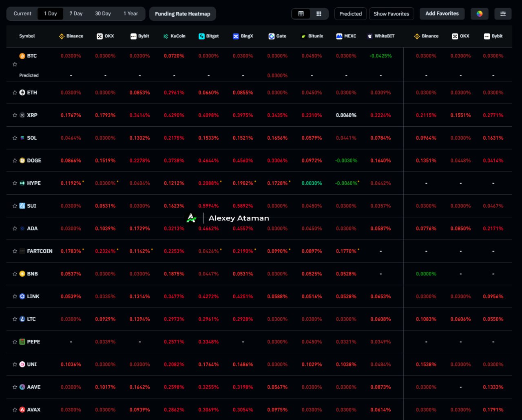Click the first OKX column header

(x=105, y=36)
